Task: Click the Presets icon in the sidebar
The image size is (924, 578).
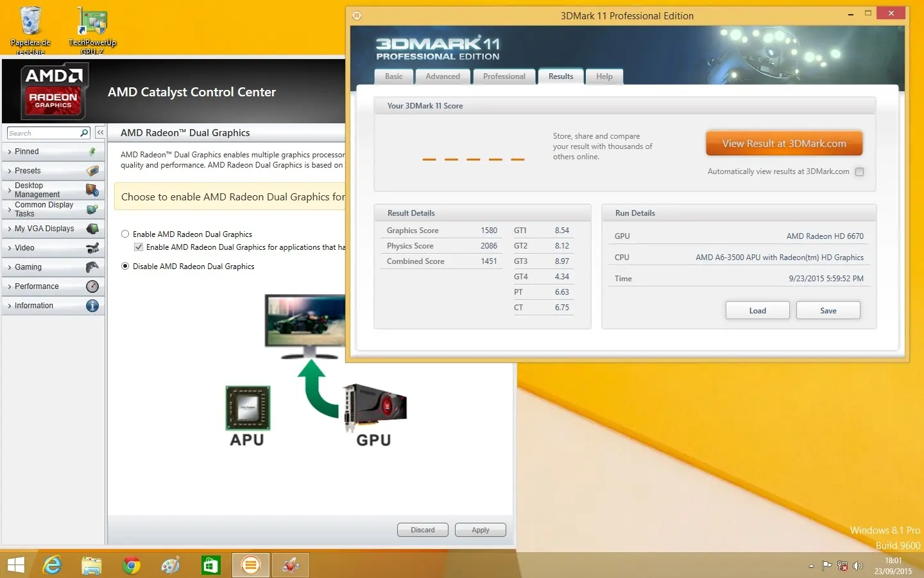Action: click(92, 171)
